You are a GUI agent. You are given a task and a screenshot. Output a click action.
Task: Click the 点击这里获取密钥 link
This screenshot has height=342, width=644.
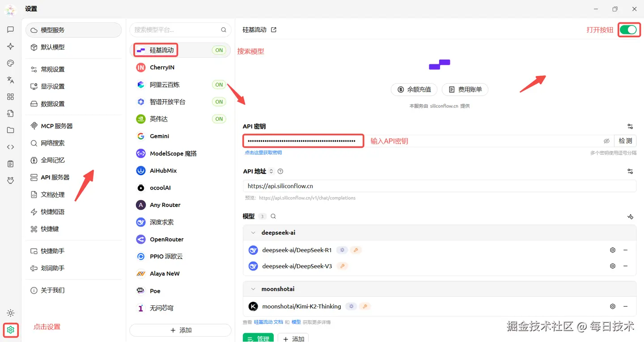click(263, 152)
